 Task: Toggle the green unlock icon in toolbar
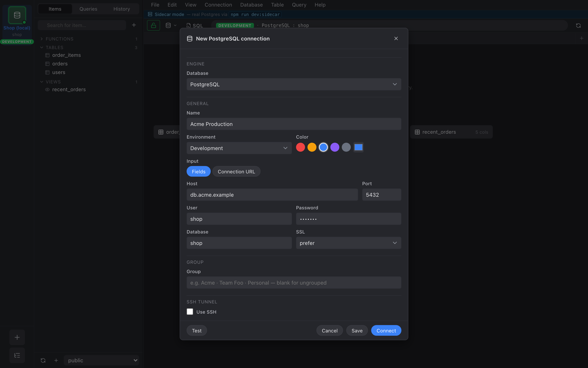point(154,25)
